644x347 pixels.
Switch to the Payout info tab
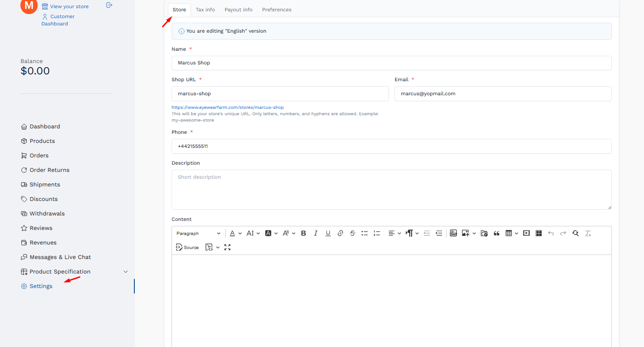[x=238, y=10]
